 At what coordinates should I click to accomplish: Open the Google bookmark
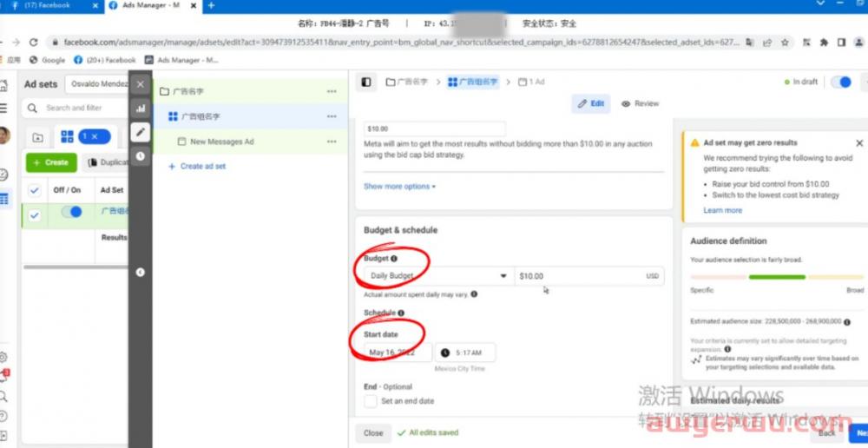[x=48, y=60]
